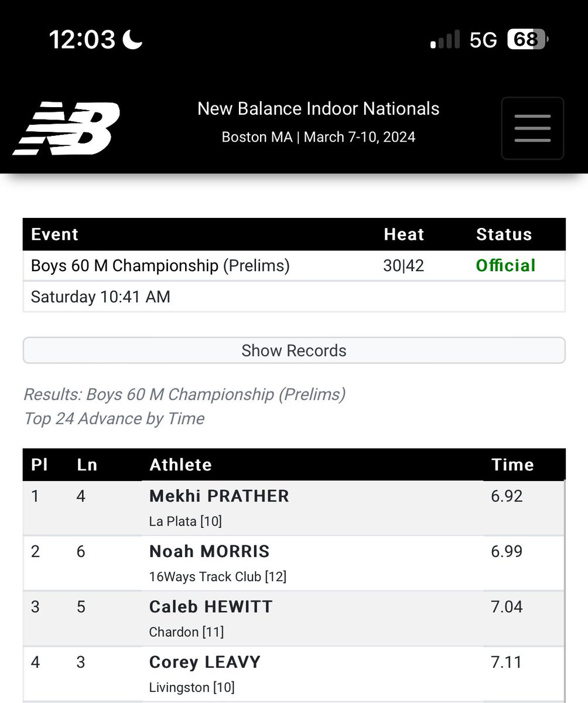Sort results by Time column header
588x703 pixels.
[513, 465]
